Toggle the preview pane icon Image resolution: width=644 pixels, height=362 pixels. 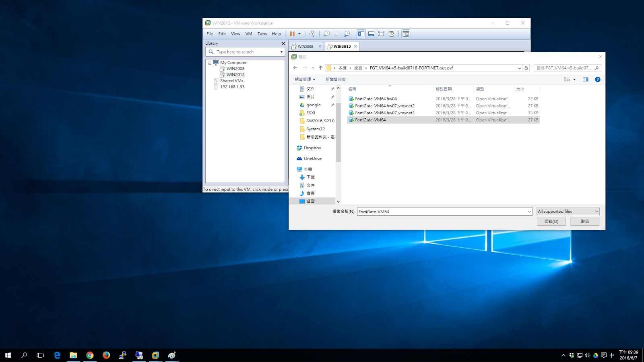[x=586, y=79]
